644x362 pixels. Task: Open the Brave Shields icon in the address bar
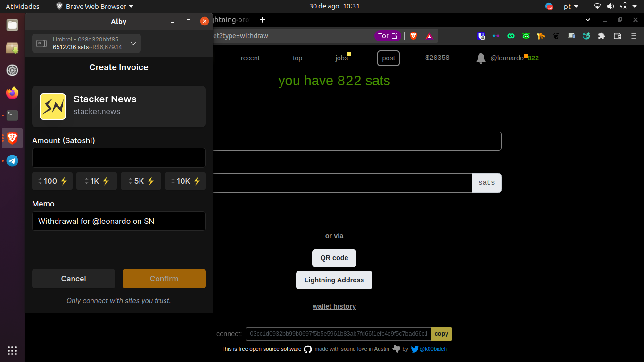point(413,35)
